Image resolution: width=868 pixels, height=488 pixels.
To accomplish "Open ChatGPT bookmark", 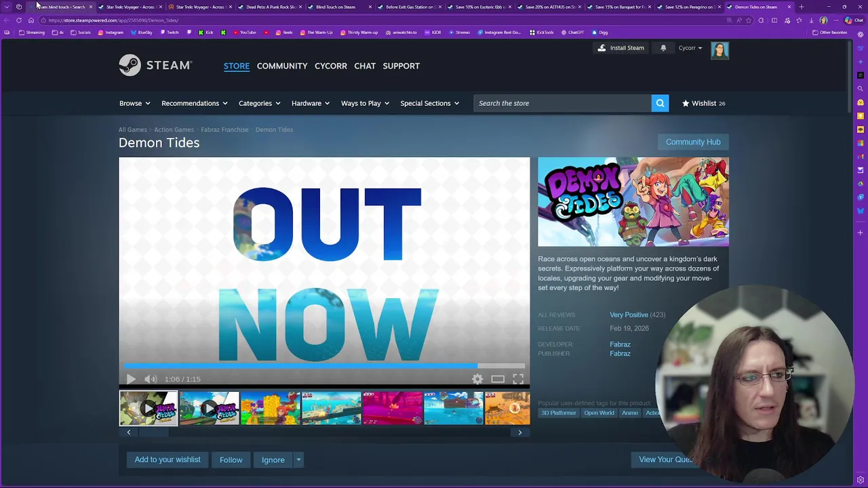I will [x=572, y=33].
